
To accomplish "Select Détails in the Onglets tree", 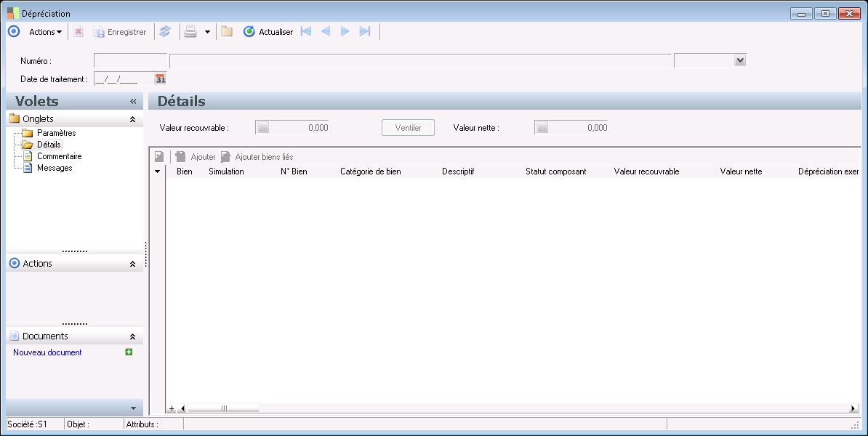I will pos(49,145).
